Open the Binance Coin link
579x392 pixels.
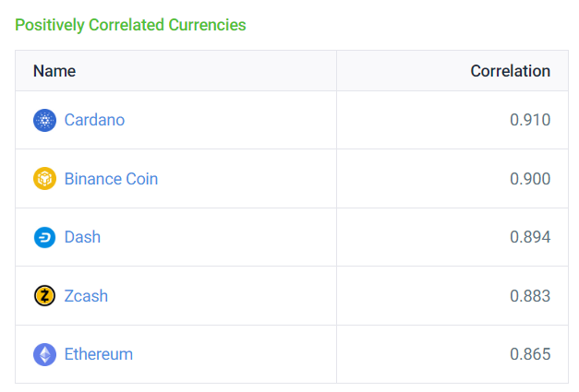click(111, 179)
